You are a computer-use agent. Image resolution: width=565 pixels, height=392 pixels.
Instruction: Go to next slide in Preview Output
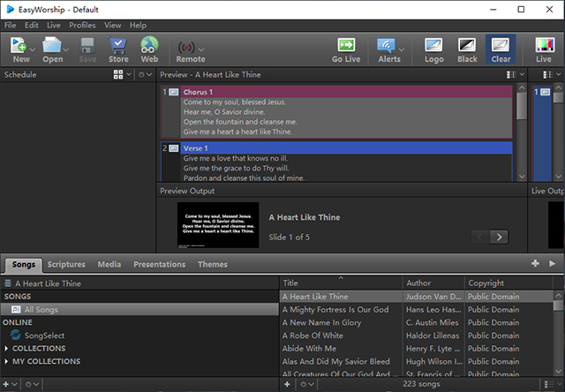[x=501, y=237]
